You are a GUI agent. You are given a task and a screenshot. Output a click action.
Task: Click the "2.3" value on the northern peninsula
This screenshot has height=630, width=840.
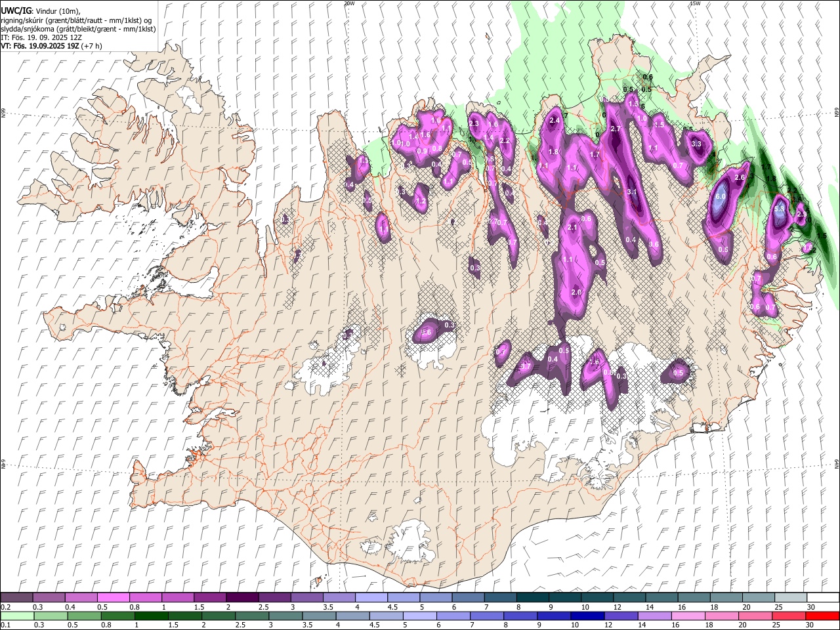click(474, 123)
